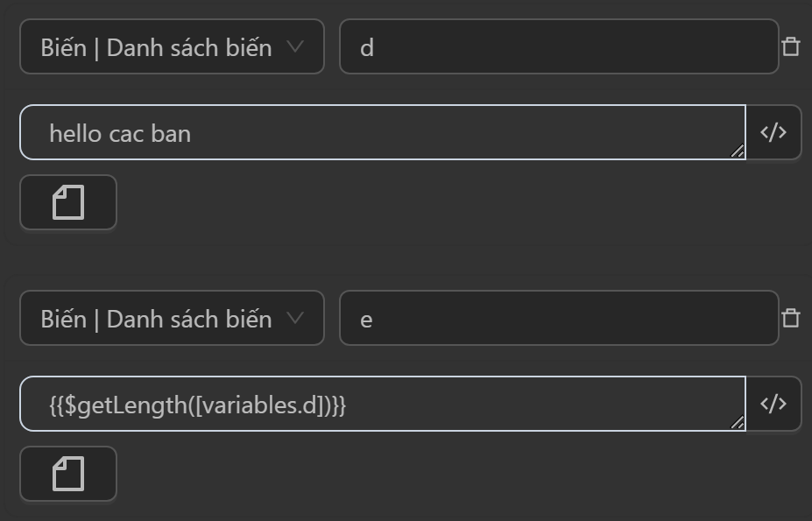
Task: Focus the value textarea with getLength expression
Action: point(526,404)
